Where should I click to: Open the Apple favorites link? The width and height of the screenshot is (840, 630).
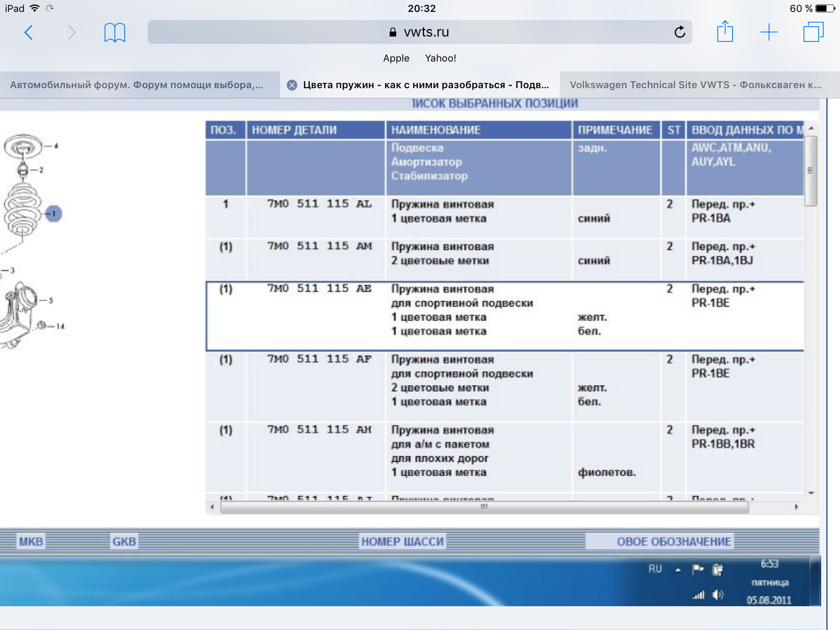point(396,58)
